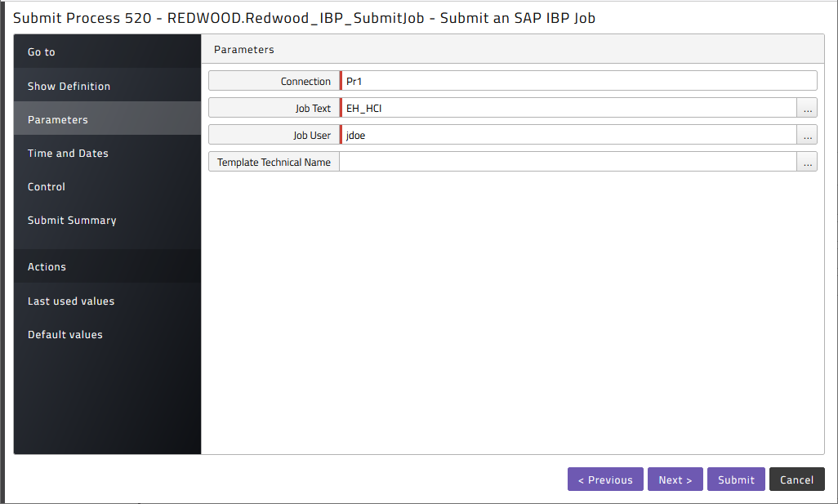
Task: Click the Job User label
Action: click(311, 136)
